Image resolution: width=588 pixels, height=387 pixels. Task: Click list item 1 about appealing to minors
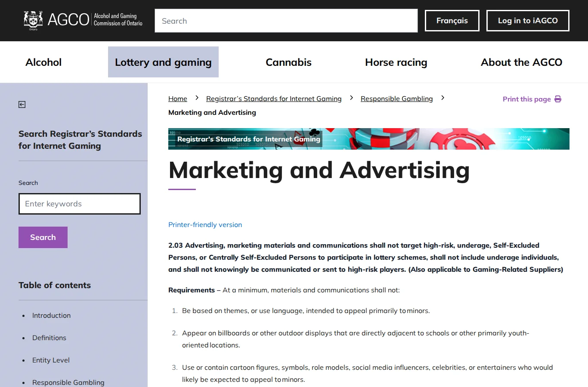click(306, 310)
